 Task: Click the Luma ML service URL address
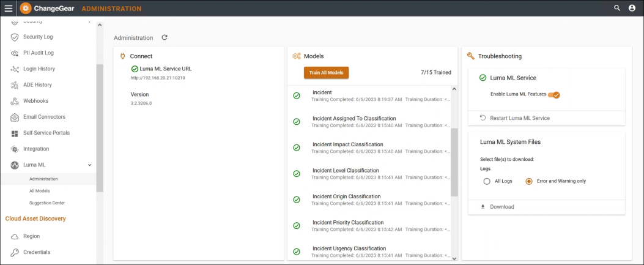(158, 78)
